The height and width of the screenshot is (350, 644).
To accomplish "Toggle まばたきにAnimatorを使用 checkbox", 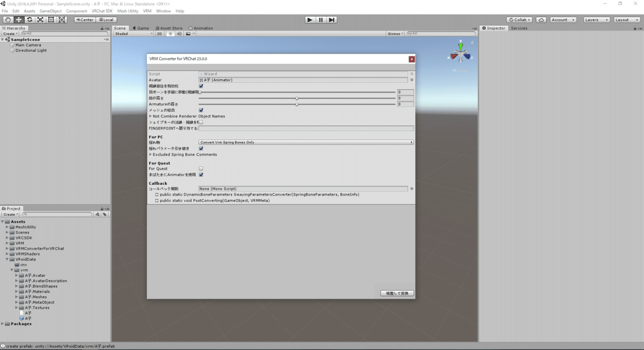I will coord(201,174).
